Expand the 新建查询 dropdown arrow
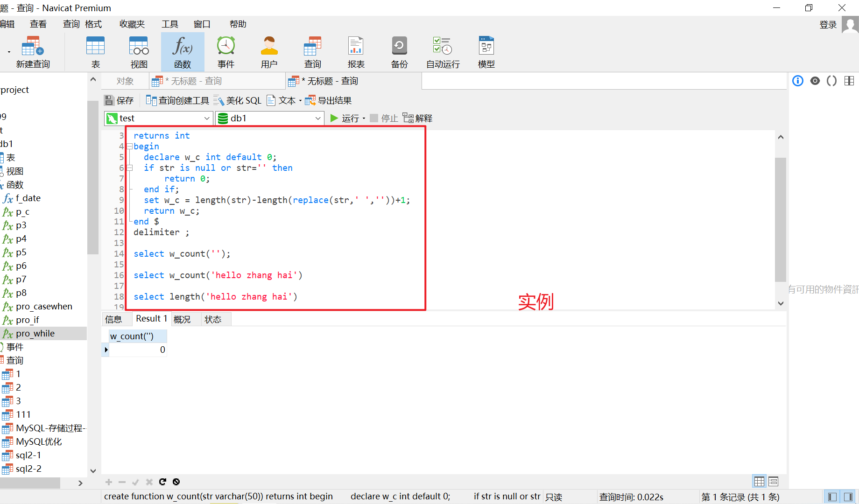 click(x=9, y=52)
